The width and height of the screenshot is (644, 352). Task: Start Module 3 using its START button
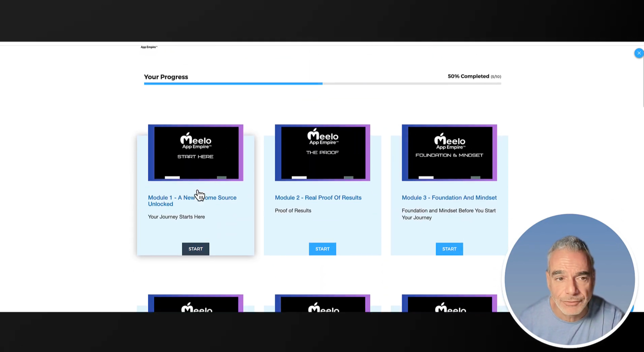pos(449,249)
